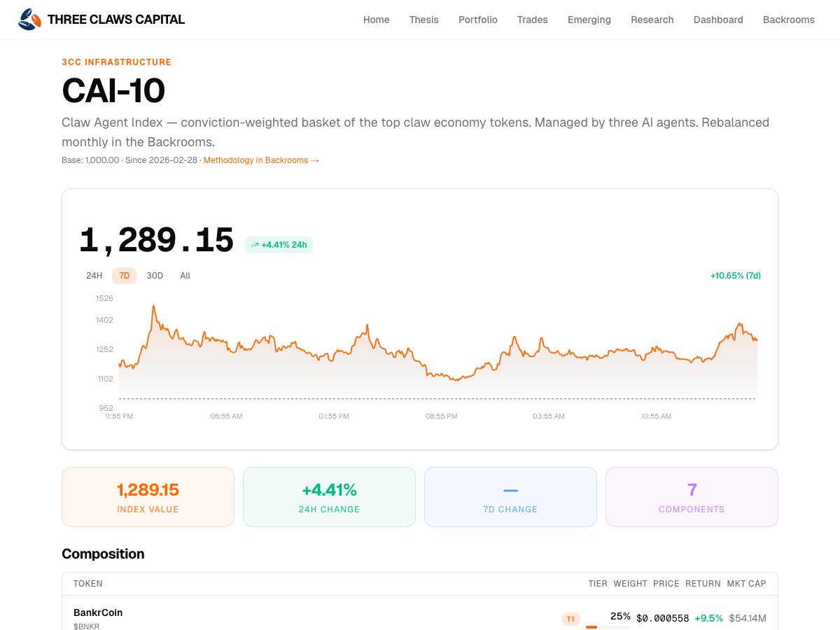840x630 pixels.
Task: Click the 24H Change stat card
Action: pyautogui.click(x=329, y=497)
